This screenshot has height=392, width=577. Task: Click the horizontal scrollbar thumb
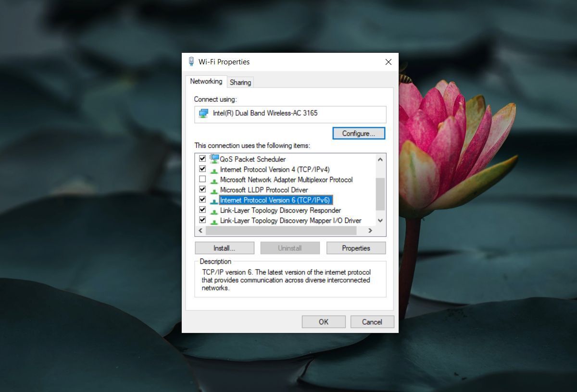281,231
